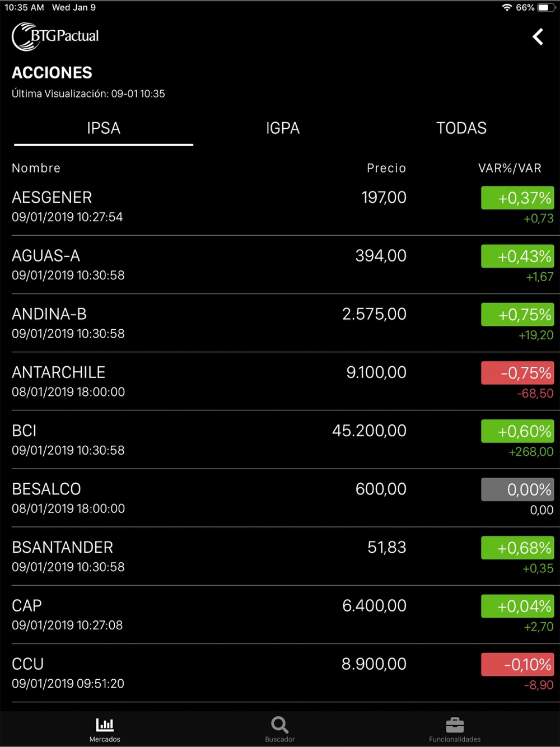Select the BSANTANDER stock name
This screenshot has height=747, width=560.
[x=63, y=548]
